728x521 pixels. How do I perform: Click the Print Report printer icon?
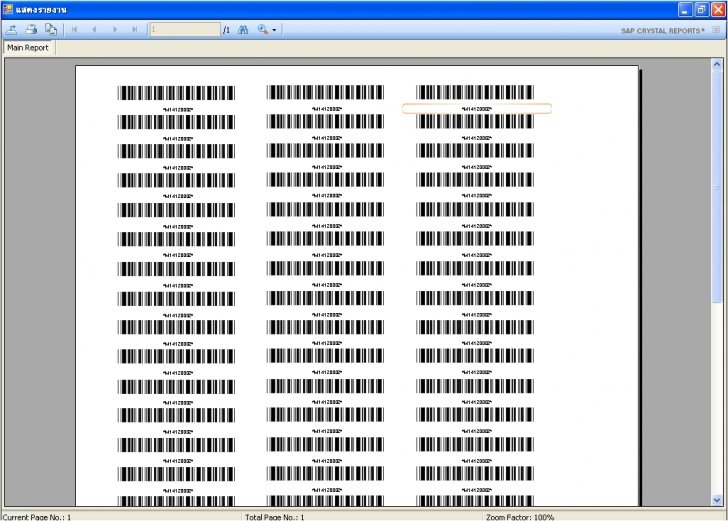tap(31, 30)
